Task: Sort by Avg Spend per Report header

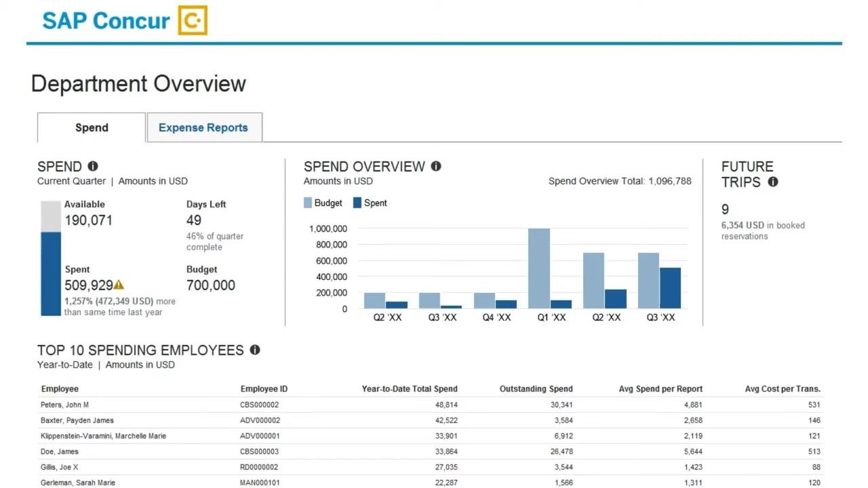Action: click(x=660, y=388)
